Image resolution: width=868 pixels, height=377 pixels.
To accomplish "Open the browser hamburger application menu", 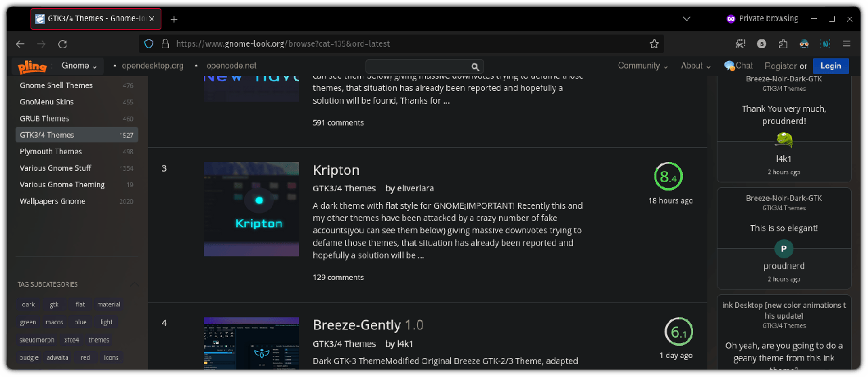I will click(846, 44).
